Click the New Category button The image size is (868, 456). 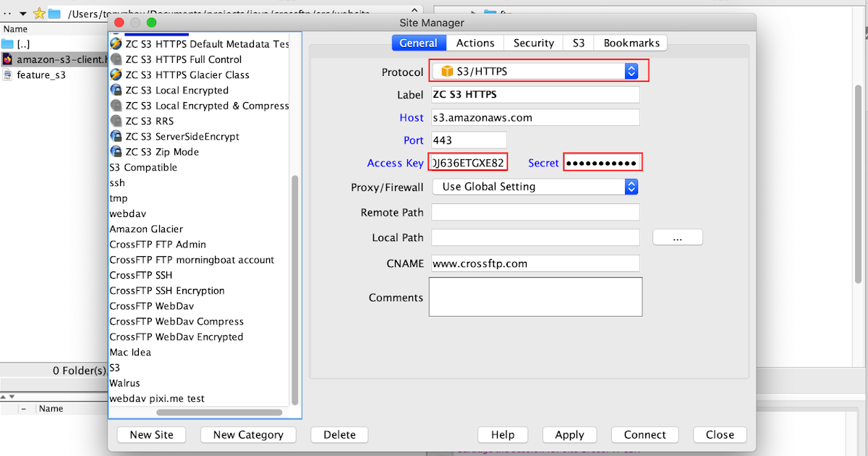(248, 435)
